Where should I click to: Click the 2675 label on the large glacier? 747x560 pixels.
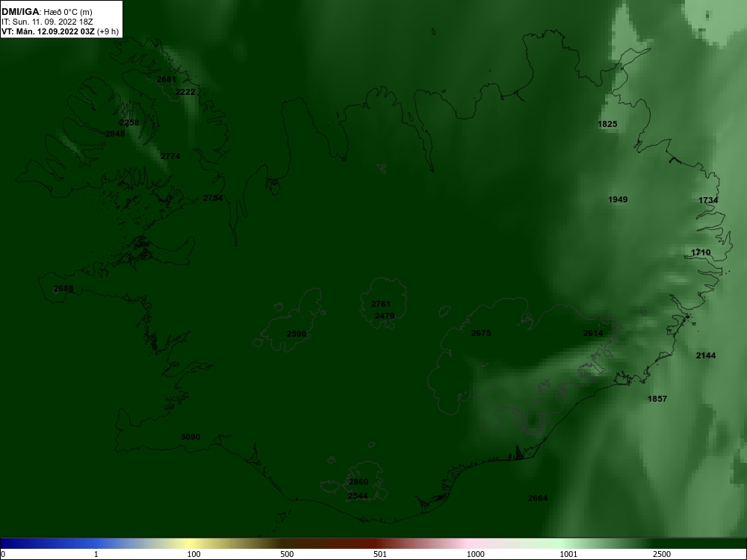coord(480,333)
